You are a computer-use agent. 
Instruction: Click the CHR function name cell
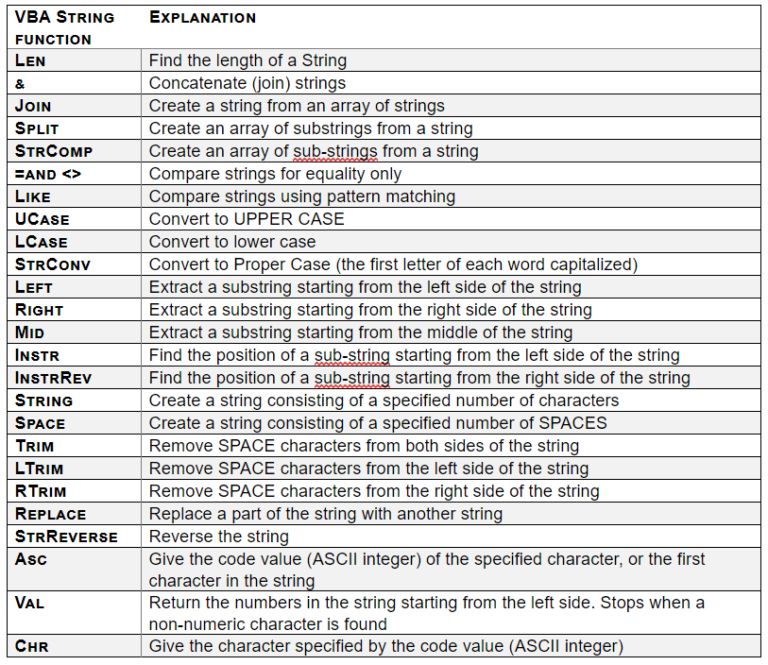click(32, 646)
